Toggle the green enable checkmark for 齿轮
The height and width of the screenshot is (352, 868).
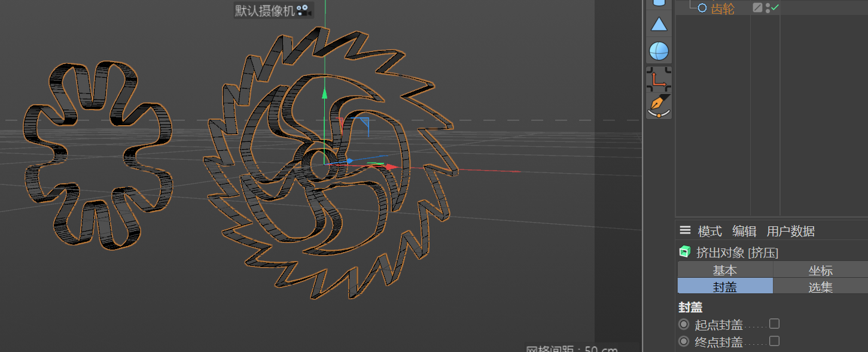[x=775, y=8]
